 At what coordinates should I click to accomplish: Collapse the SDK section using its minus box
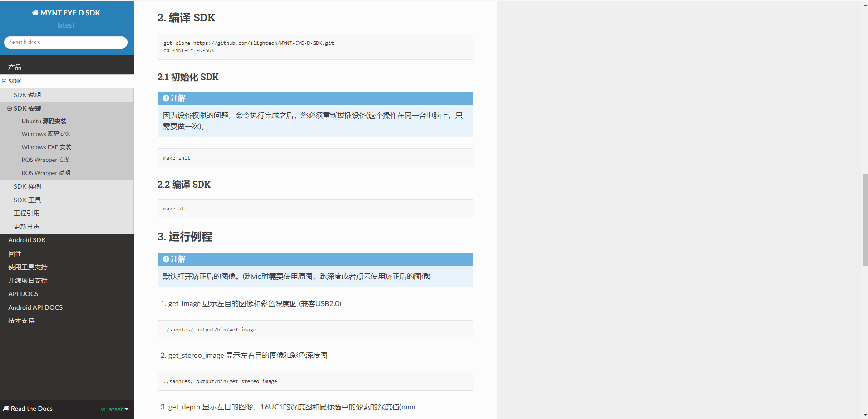pyautogui.click(x=4, y=81)
